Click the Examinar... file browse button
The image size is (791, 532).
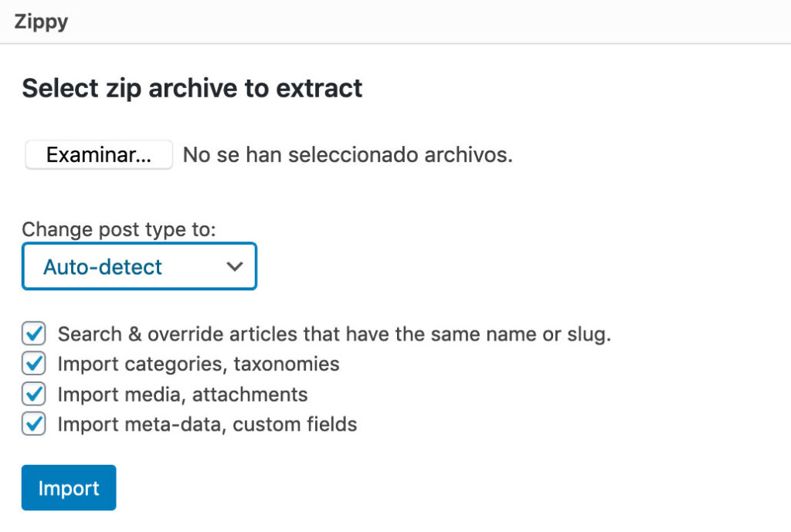click(x=99, y=154)
